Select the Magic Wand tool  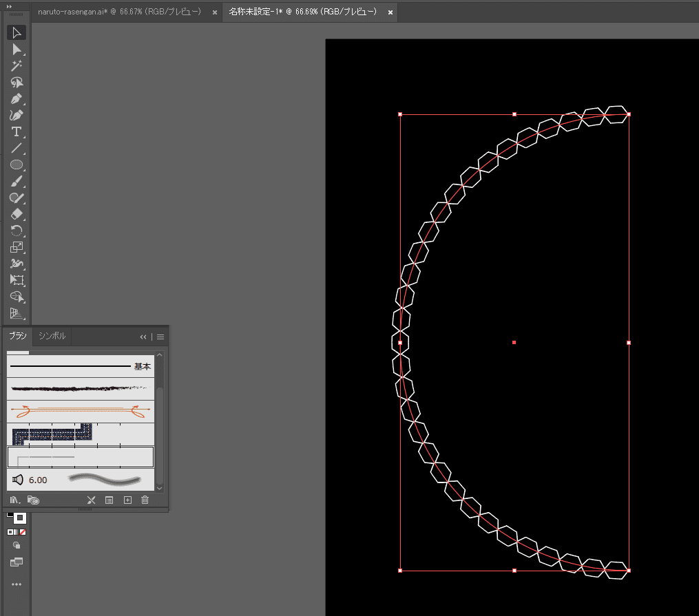pos(17,65)
